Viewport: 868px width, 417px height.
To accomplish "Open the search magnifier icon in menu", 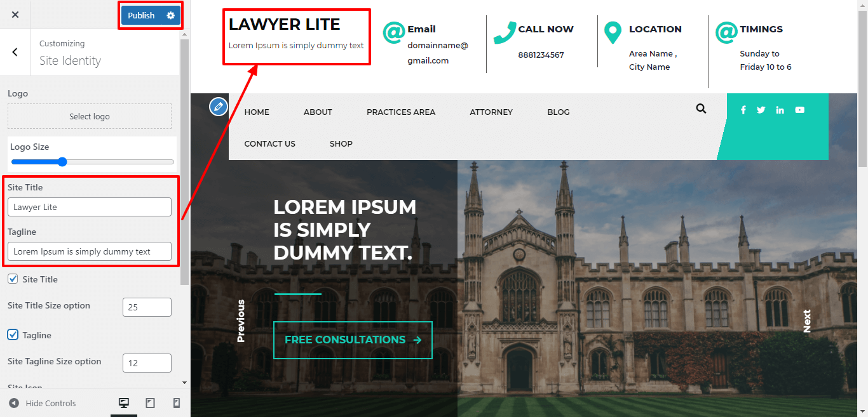I will coord(701,109).
